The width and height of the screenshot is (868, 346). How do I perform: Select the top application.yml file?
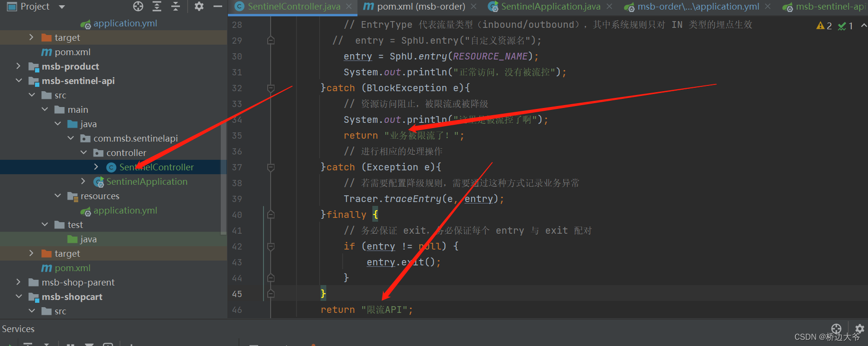[125, 23]
